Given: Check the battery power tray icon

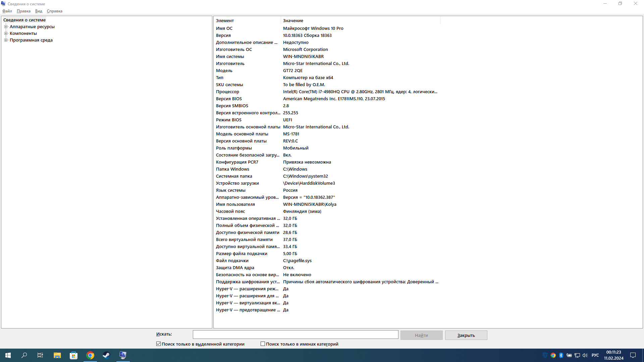Looking at the screenshot, I should pos(569,355).
